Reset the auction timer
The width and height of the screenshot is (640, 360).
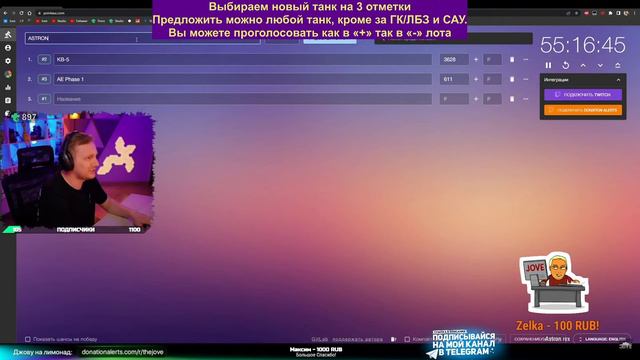click(565, 65)
